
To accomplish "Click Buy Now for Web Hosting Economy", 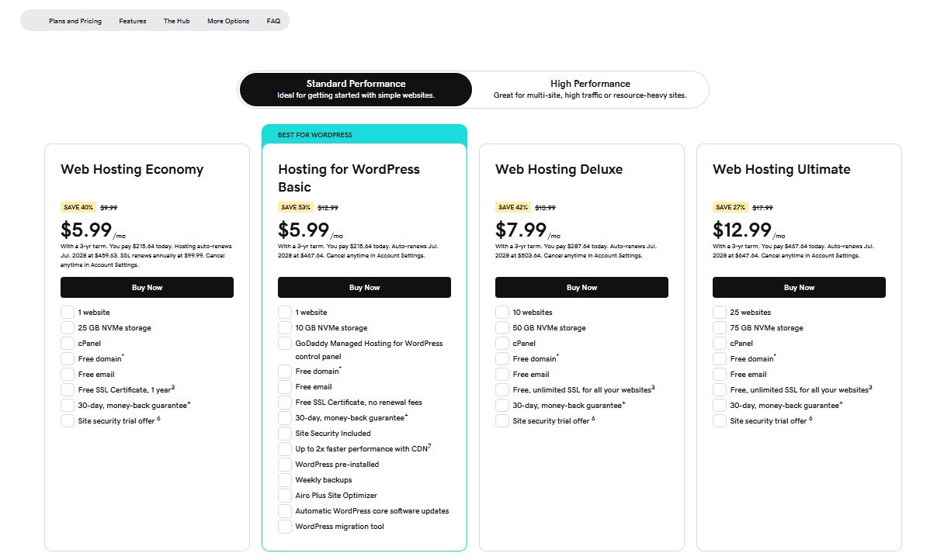I will [147, 287].
